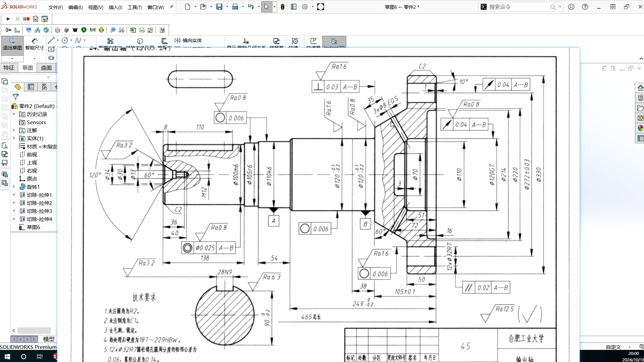Click the Help question mark icon
The width and height of the screenshot is (644, 362).
click(x=585, y=7)
